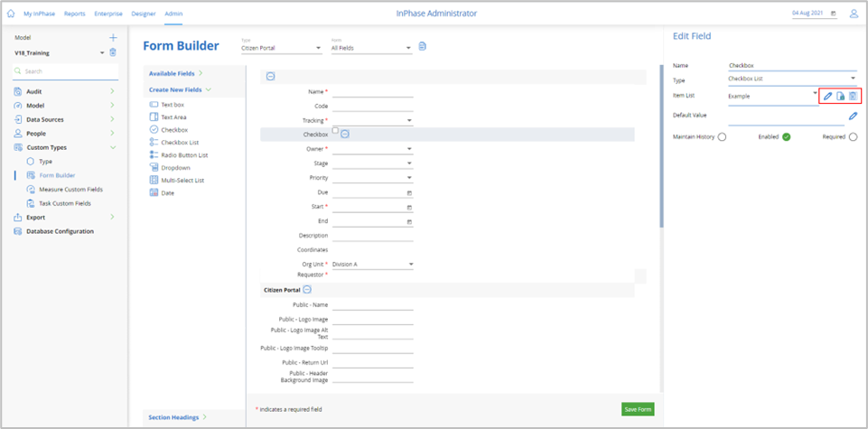Add a Dropdown field
This screenshot has width=868, height=429.
(x=170, y=167)
